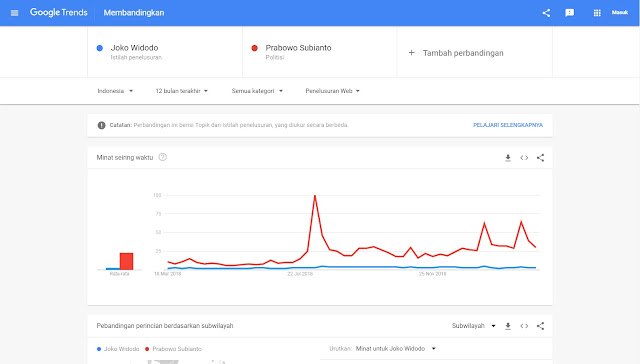Open embed code for subregion comparison
Image resolution: width=640 pixels, height=364 pixels.
524,326
